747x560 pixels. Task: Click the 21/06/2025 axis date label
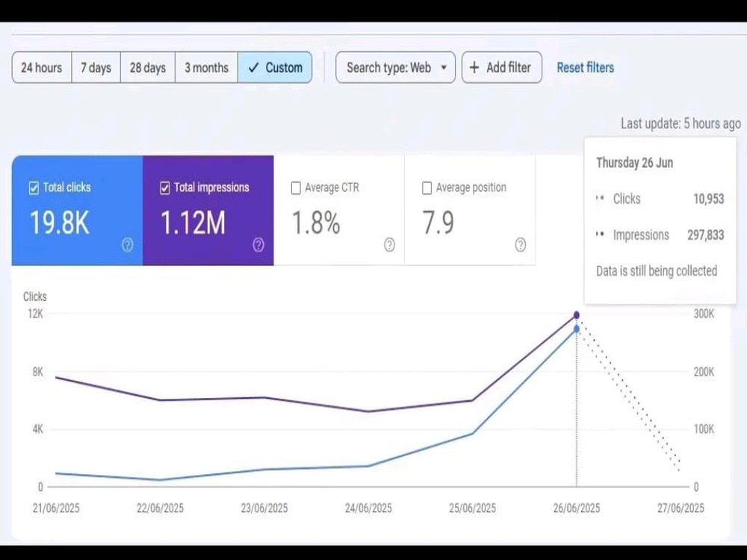pyautogui.click(x=56, y=508)
